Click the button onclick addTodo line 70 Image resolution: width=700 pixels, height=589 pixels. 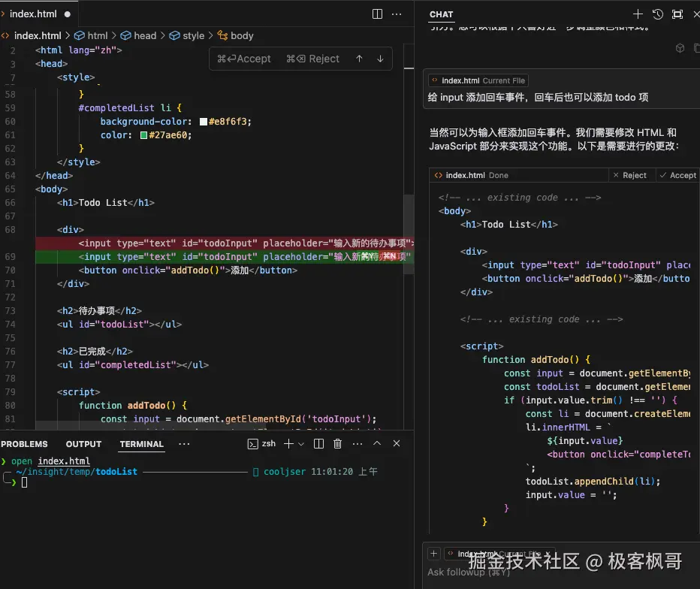[188, 270]
